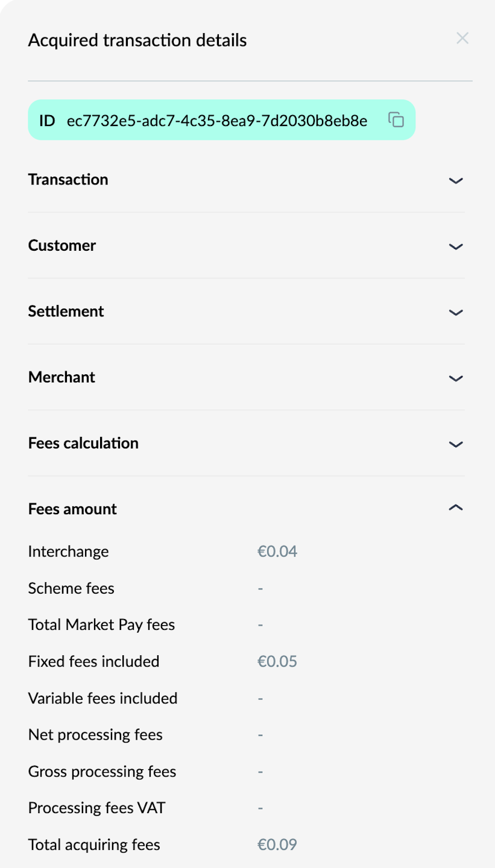495x868 pixels.
Task: Collapse Fees amount using its up chevron
Action: click(456, 508)
